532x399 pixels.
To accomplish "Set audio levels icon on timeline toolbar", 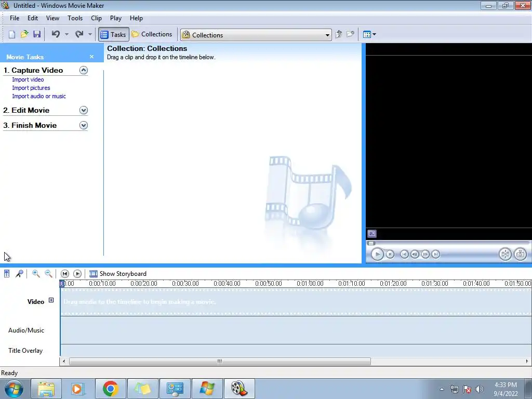I will click(7, 273).
